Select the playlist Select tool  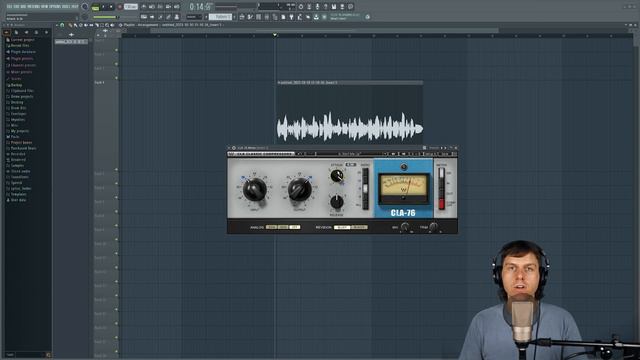(102, 25)
